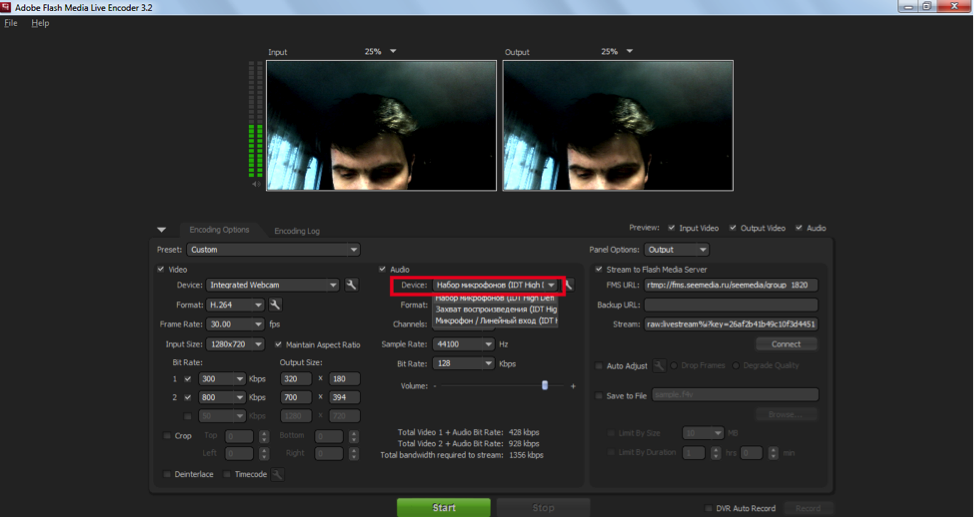Open video device settings wrench
Screen dimensions: 974x518
[352, 285]
